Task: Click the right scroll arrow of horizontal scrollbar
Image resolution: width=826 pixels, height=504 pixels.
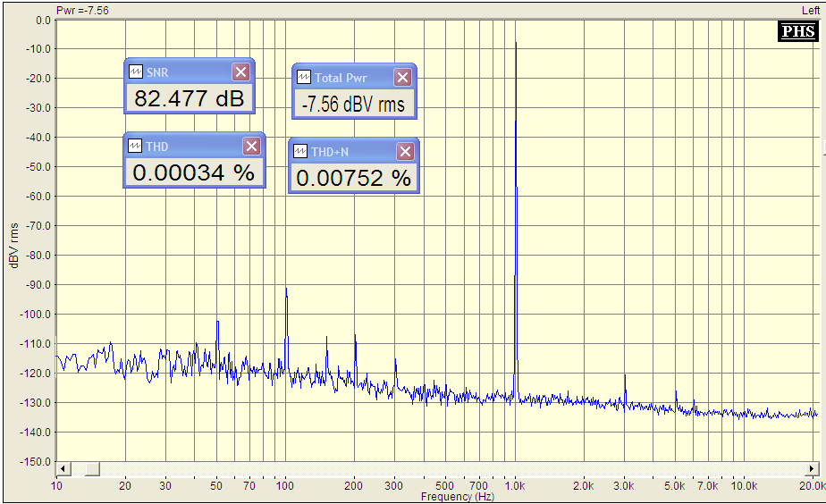Action: pos(813,469)
